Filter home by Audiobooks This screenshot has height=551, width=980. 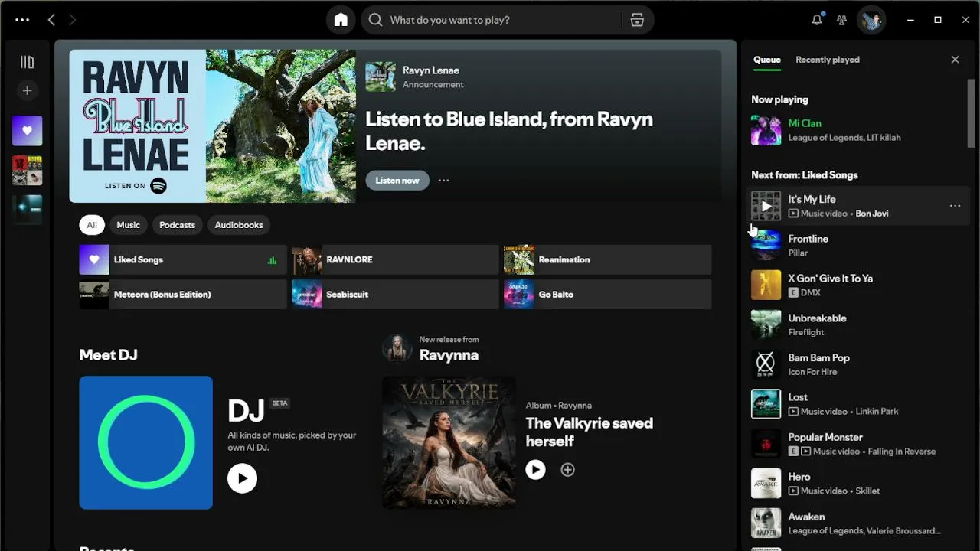[x=239, y=225]
